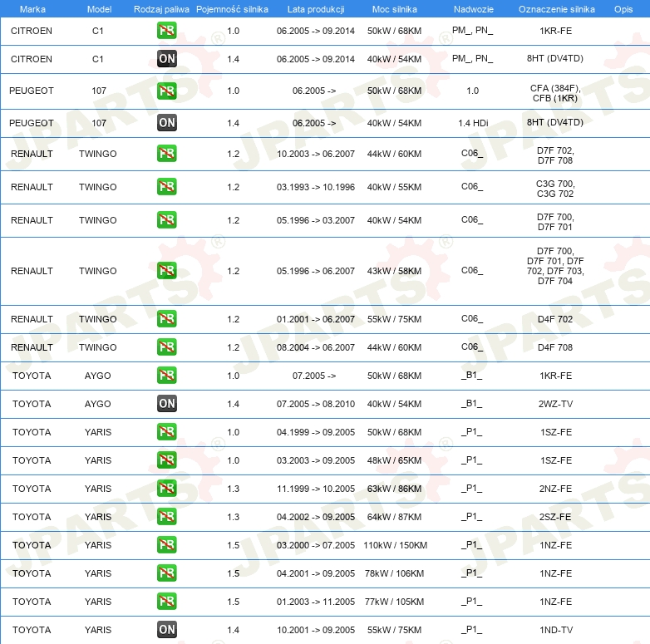Select the 03.1993 -> 10.1996 production years cell

[x=316, y=187]
